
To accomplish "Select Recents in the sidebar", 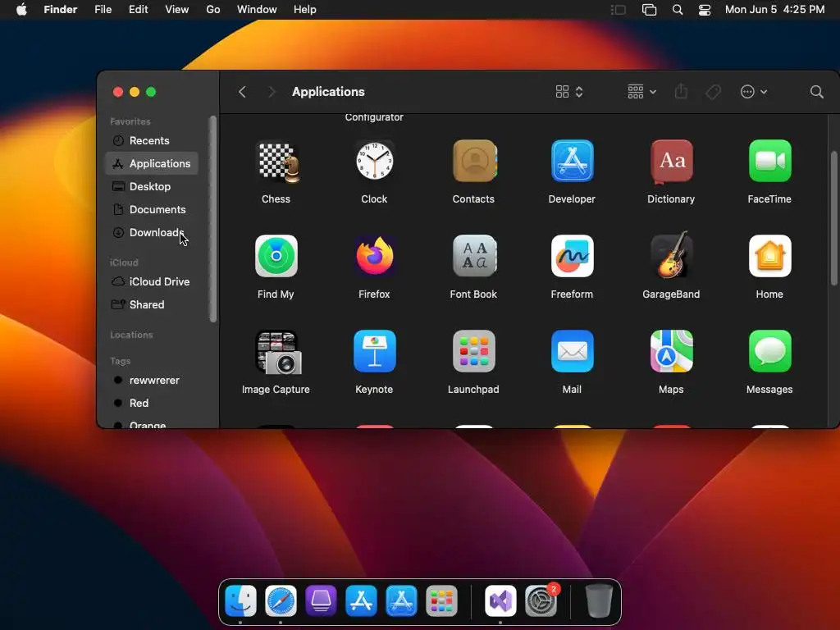I will click(x=152, y=140).
